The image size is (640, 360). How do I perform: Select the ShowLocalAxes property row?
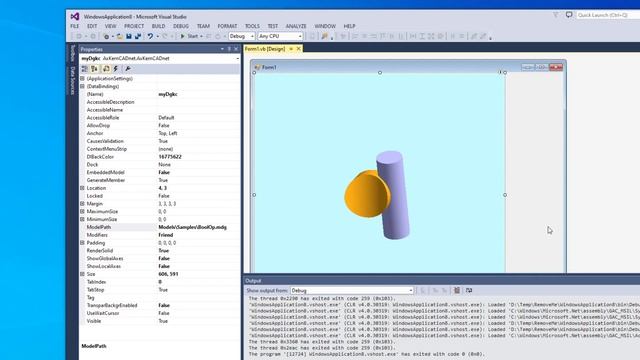click(160, 266)
